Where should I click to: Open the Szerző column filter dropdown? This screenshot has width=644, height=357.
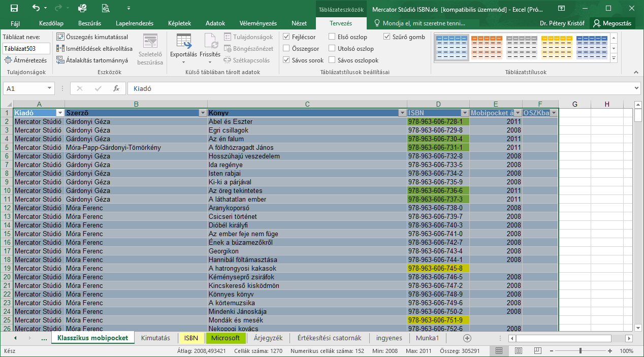(203, 113)
